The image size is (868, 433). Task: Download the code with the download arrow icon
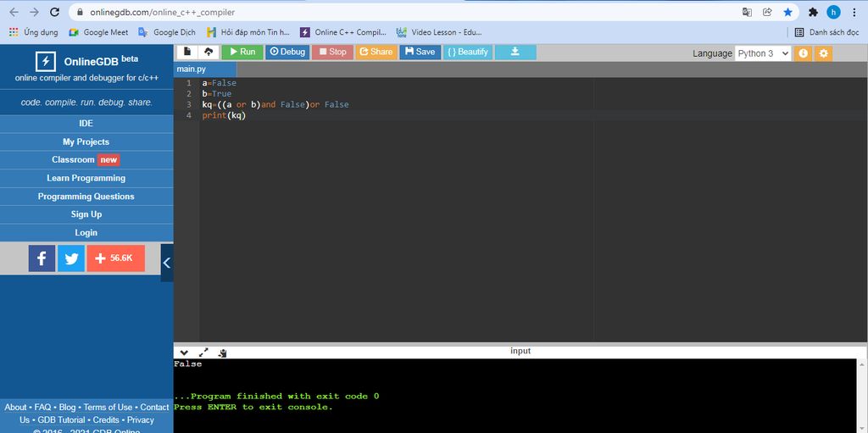[x=515, y=52]
